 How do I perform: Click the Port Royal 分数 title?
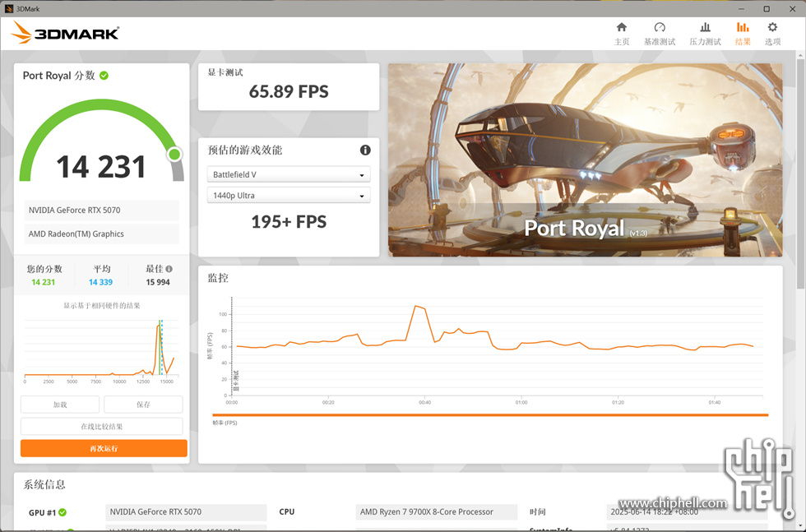click(x=58, y=76)
